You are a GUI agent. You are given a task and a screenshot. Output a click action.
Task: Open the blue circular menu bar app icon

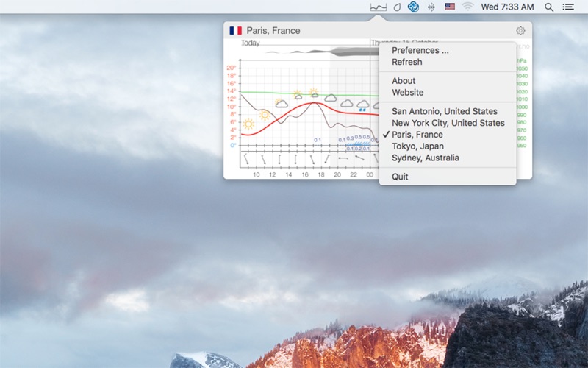[413, 7]
